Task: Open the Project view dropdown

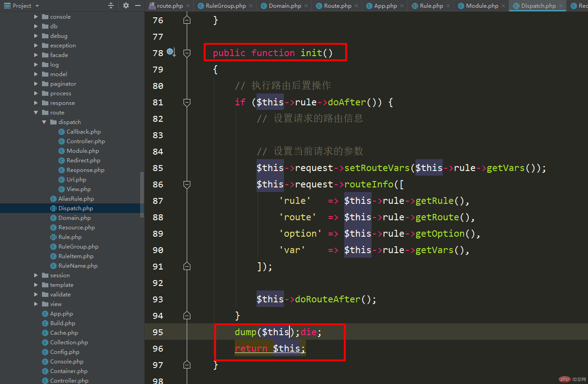Action: click(x=21, y=5)
